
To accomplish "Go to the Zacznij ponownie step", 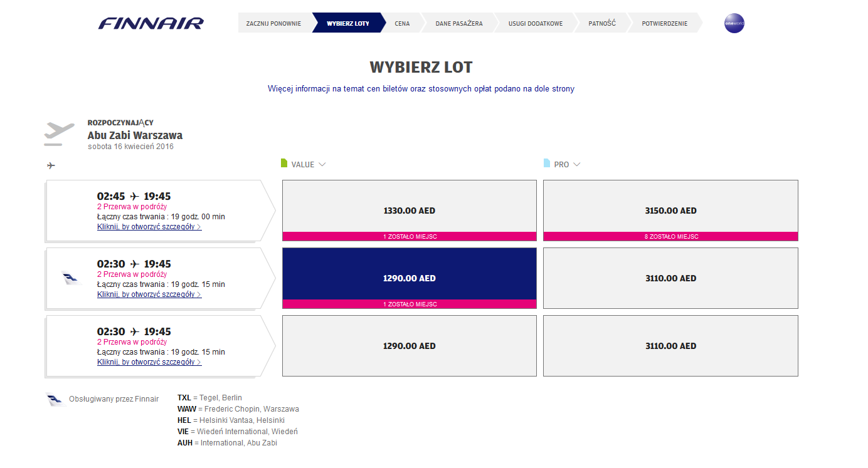I will 273,24.
